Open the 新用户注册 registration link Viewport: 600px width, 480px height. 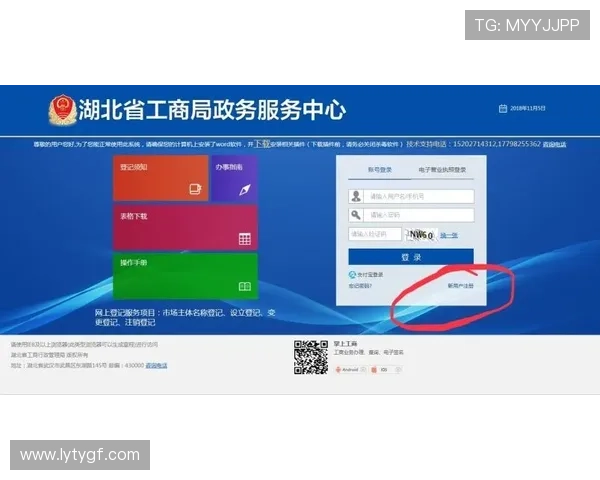(461, 286)
